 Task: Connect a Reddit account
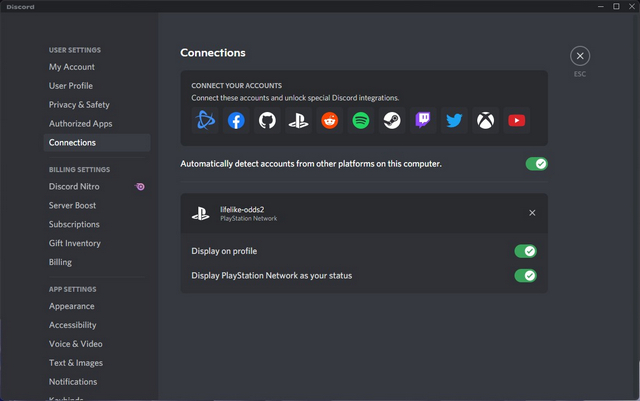[329, 120]
